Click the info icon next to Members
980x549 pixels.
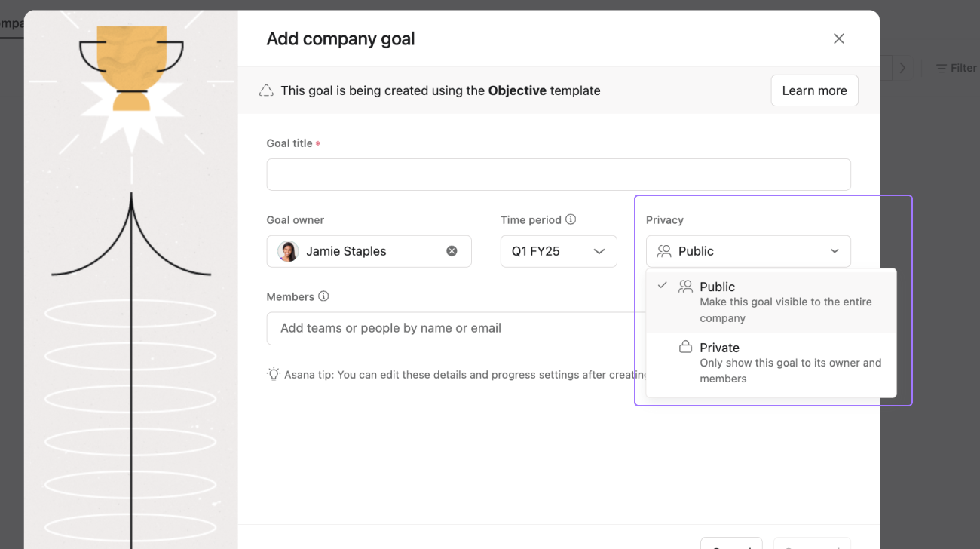pyautogui.click(x=323, y=296)
